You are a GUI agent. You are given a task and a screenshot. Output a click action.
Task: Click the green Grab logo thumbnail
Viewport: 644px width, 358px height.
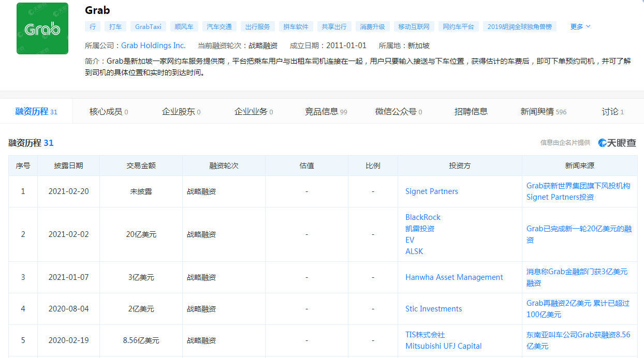[x=42, y=28]
